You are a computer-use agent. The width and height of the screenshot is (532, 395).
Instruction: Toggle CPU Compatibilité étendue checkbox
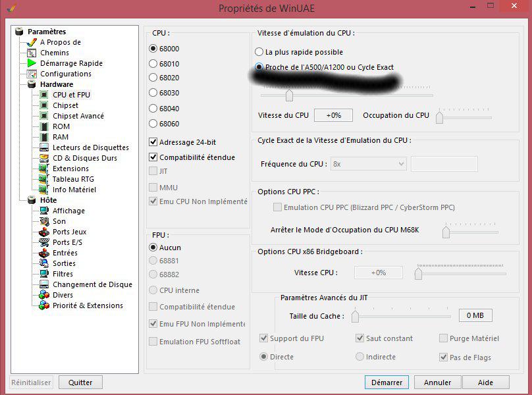153,157
